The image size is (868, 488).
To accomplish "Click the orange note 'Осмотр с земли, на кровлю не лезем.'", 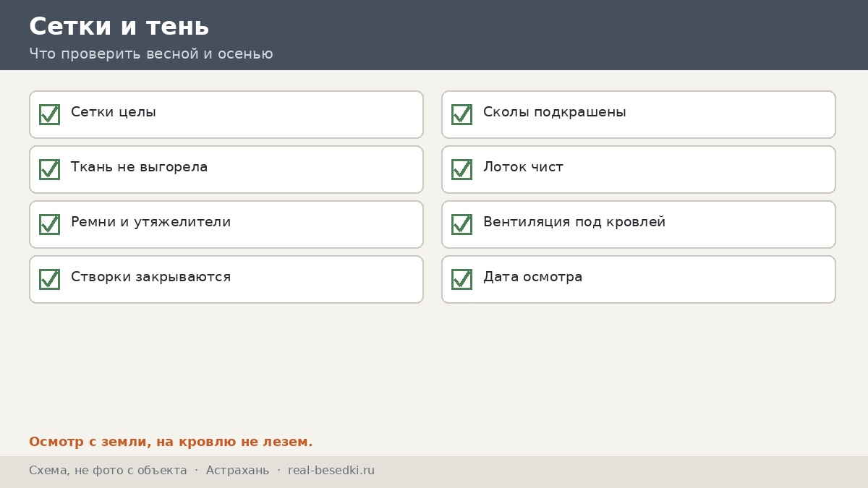I will (x=171, y=442).
